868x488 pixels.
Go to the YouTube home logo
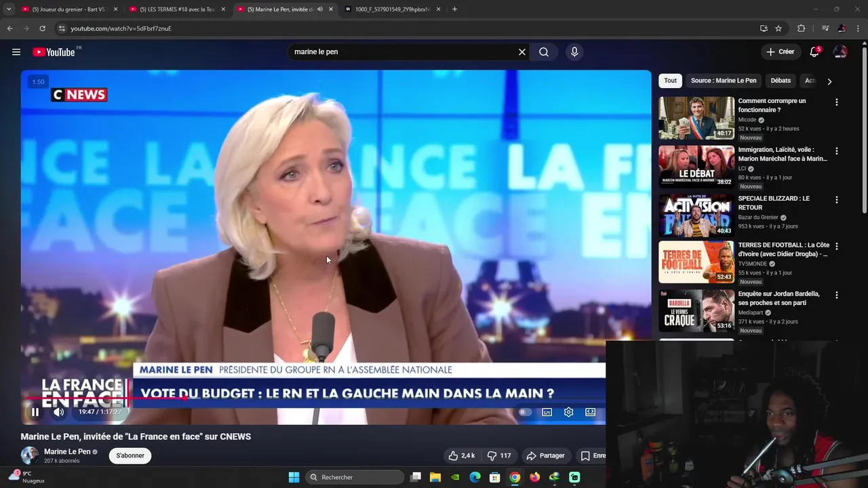[x=54, y=52]
